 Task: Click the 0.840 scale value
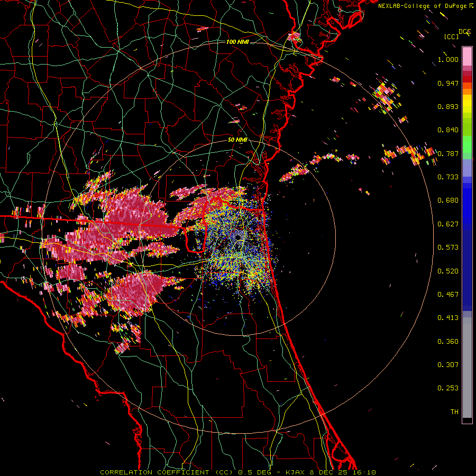pyautogui.click(x=448, y=130)
